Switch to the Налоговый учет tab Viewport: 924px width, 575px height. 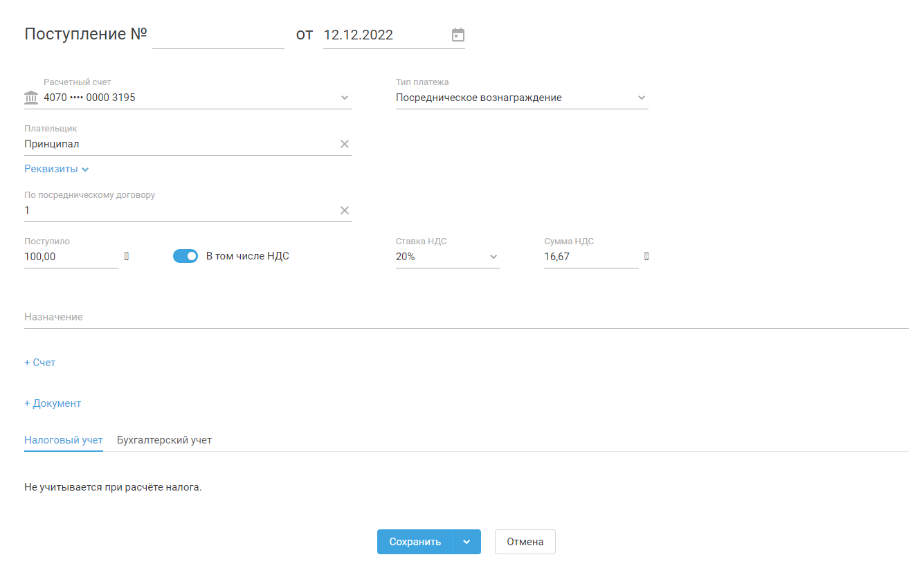pyautogui.click(x=64, y=440)
